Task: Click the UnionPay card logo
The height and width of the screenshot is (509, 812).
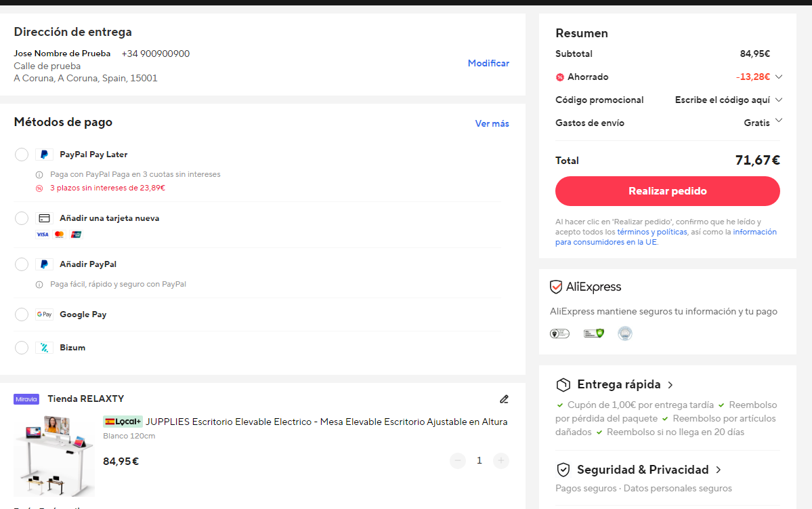Action: coord(76,235)
